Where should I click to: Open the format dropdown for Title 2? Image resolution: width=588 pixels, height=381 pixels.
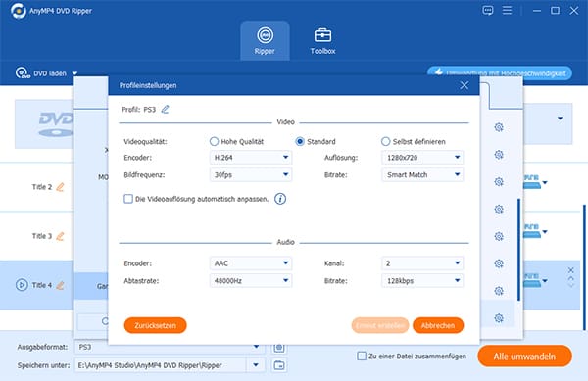pyautogui.click(x=545, y=183)
